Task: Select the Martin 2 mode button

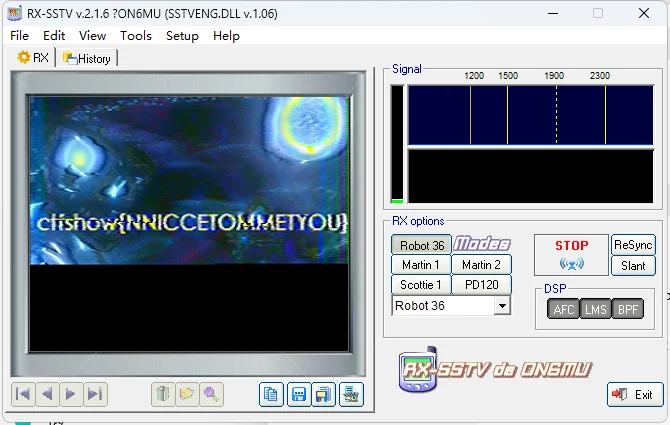Action: (481, 265)
